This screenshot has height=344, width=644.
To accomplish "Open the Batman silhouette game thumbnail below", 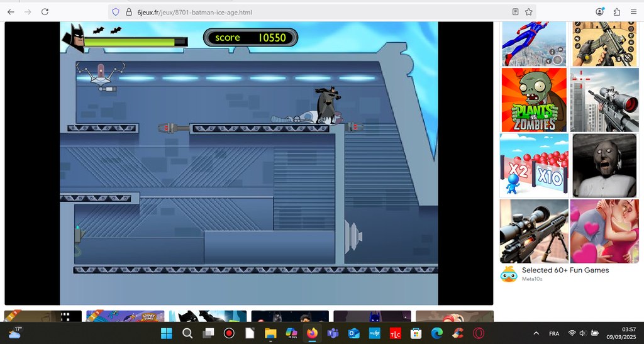I will [208, 316].
